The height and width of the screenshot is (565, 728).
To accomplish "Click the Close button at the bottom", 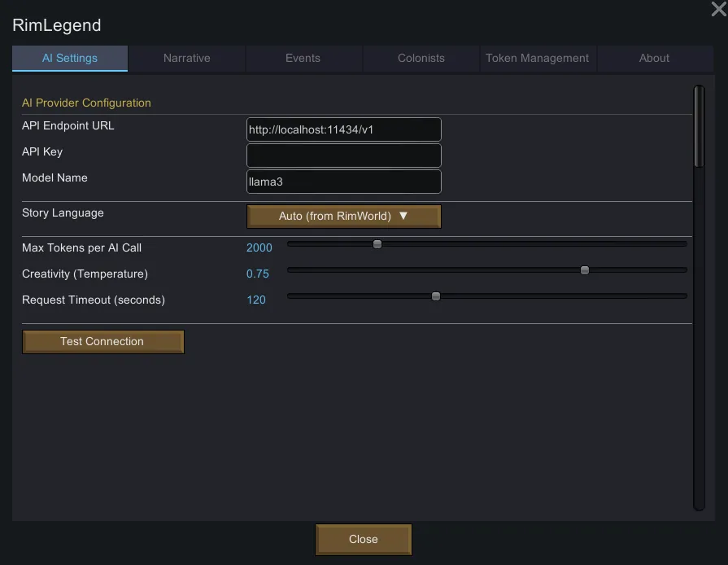I will (x=363, y=540).
